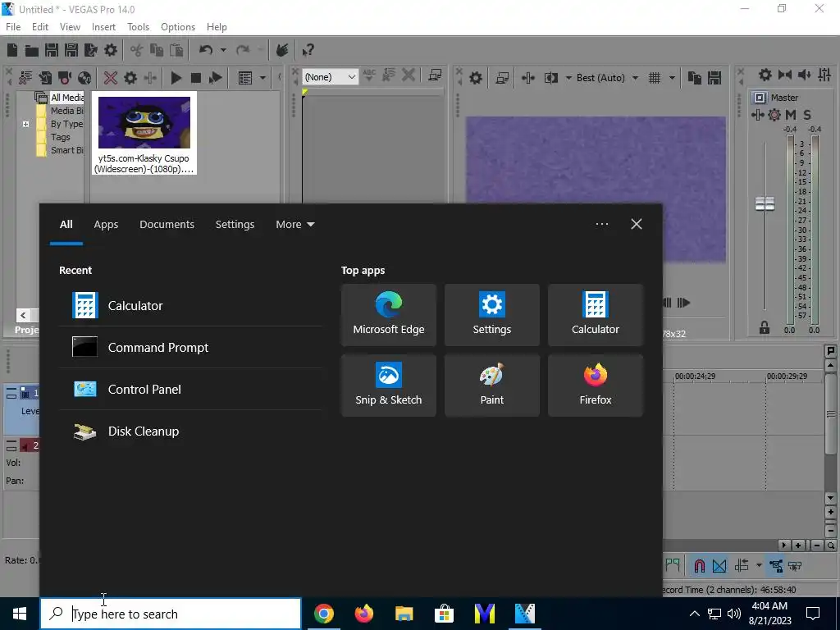Viewport: 840px width, 630px height.
Task: Switch to the Apps search tab
Action: [x=106, y=225]
